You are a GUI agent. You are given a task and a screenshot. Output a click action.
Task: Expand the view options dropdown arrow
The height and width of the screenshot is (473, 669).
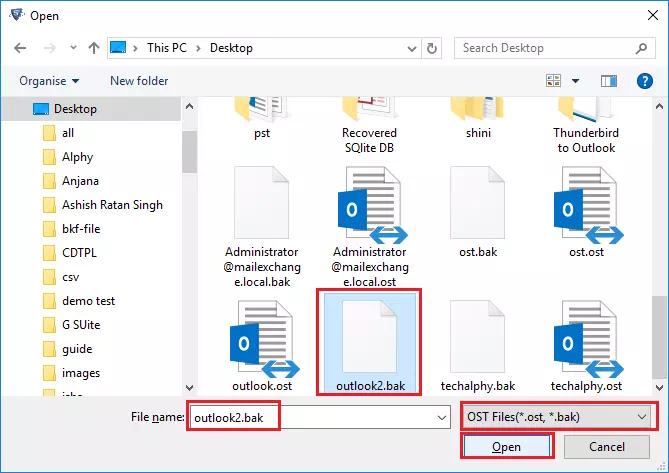pyautogui.click(x=576, y=81)
